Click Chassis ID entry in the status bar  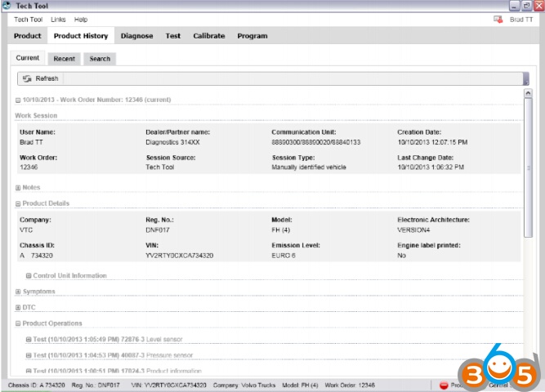37,385
